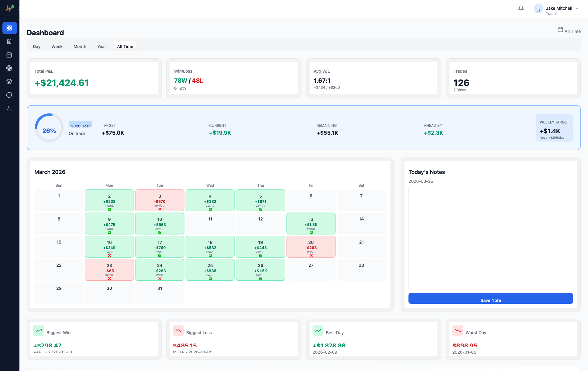Open the profile person icon in sidebar
This screenshot has height=371, width=588.
click(x=9, y=108)
